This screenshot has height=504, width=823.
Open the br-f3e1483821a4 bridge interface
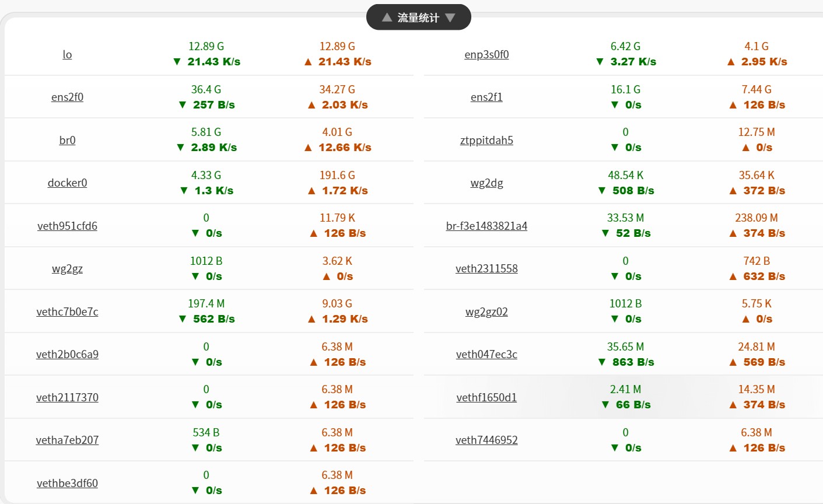(x=486, y=225)
